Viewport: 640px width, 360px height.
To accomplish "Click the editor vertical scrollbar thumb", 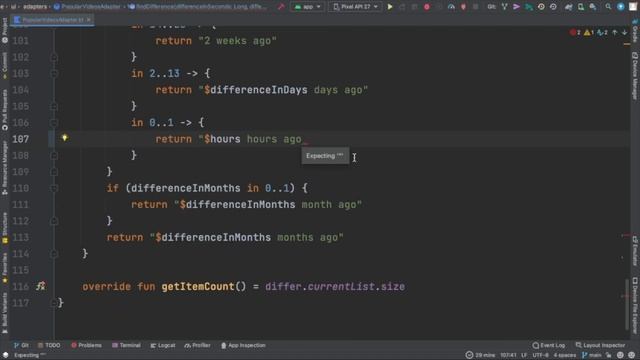I will click(627, 304).
